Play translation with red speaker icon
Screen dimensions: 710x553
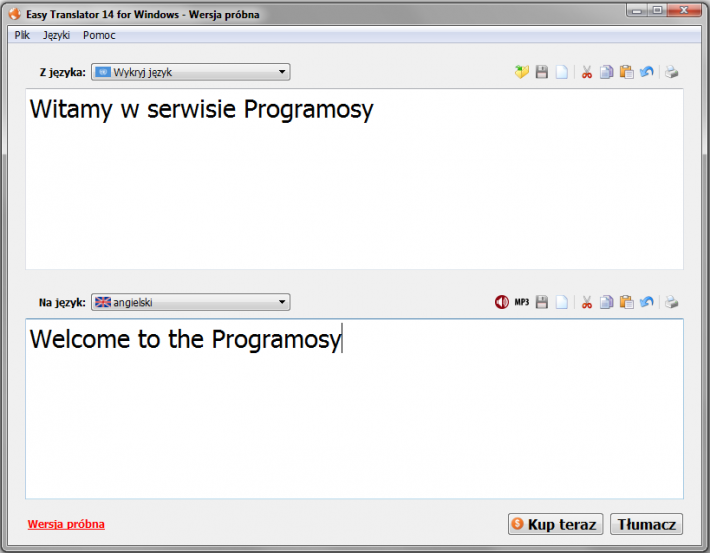click(x=502, y=302)
